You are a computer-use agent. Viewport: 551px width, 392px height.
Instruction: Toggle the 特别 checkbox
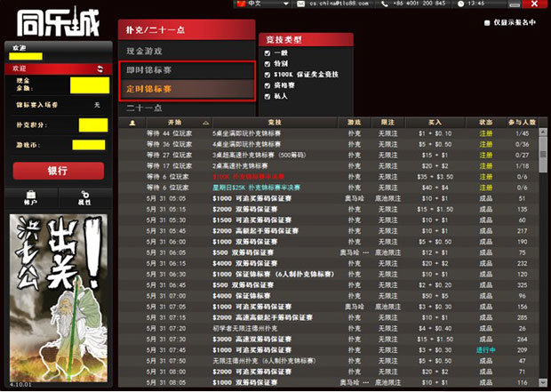(x=268, y=64)
